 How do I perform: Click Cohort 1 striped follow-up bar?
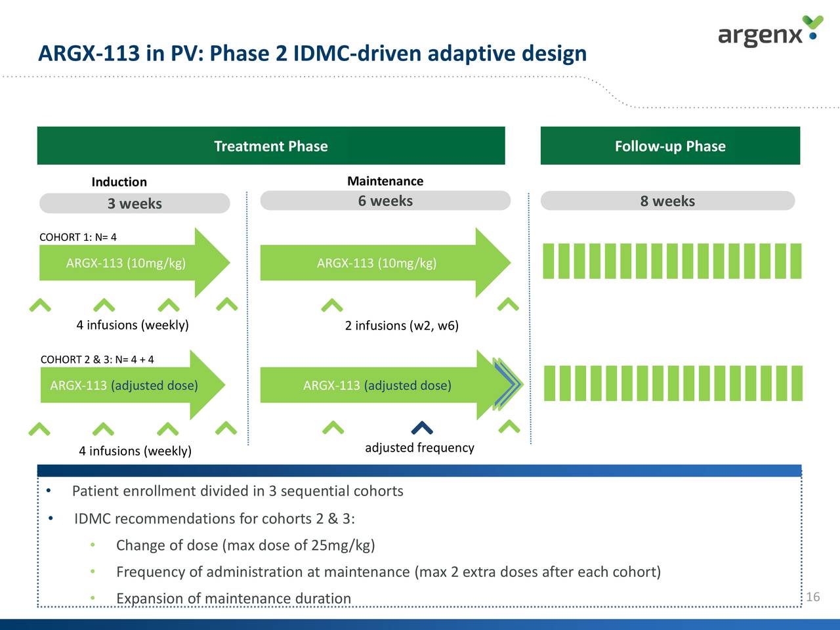click(x=671, y=261)
